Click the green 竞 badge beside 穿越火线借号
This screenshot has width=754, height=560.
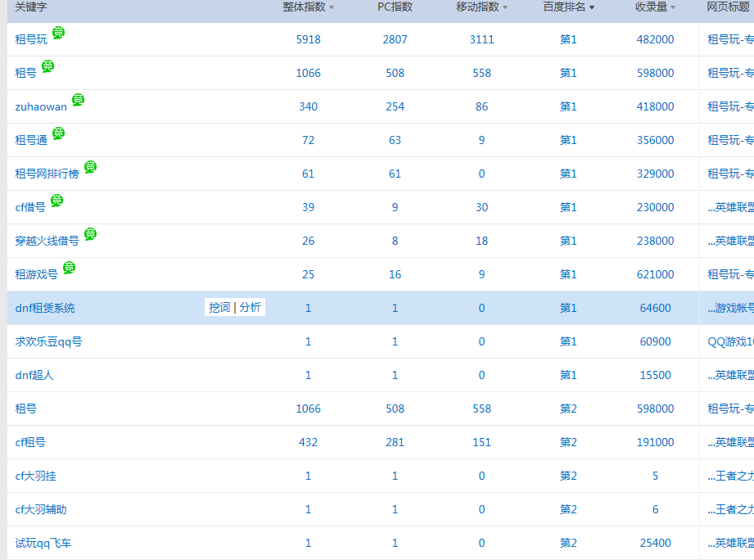90,234
